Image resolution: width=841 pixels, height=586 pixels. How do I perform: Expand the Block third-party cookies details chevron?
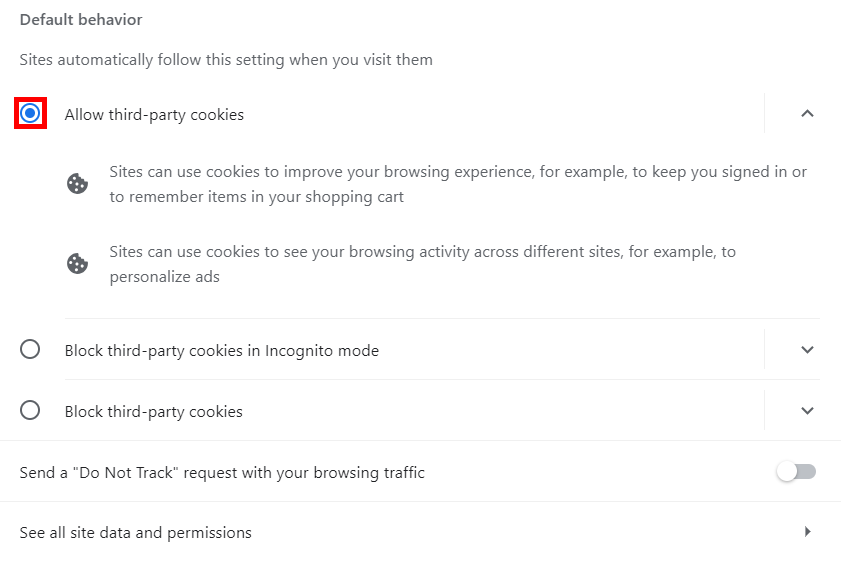[807, 411]
